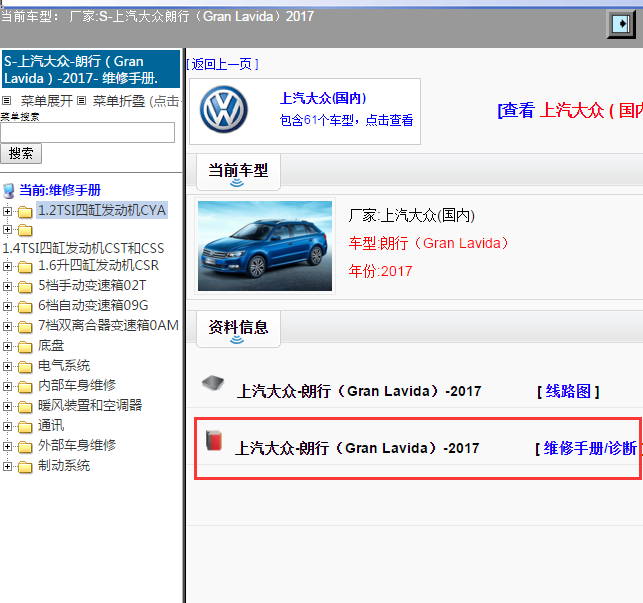Expand the 暖风装置和空调器 node
643x603 pixels.
coord(7,406)
